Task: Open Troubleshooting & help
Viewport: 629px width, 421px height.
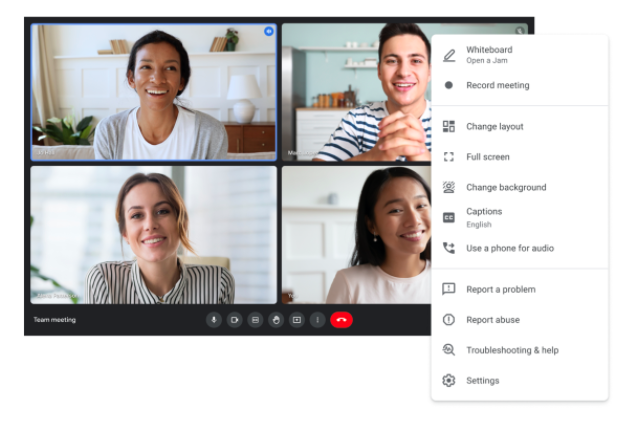Action: pos(512,350)
